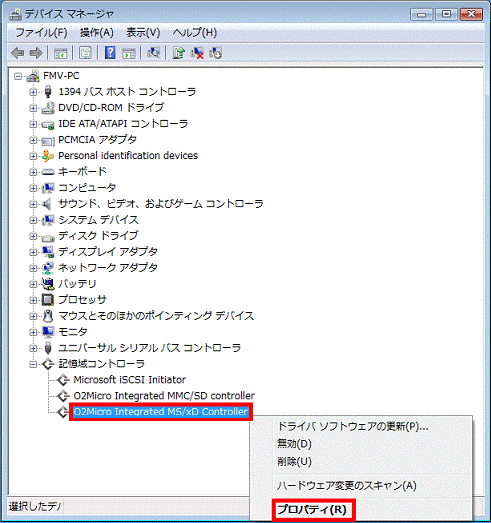
Task: Select the ディスプレイ アダプタ row text
Action: click(108, 252)
